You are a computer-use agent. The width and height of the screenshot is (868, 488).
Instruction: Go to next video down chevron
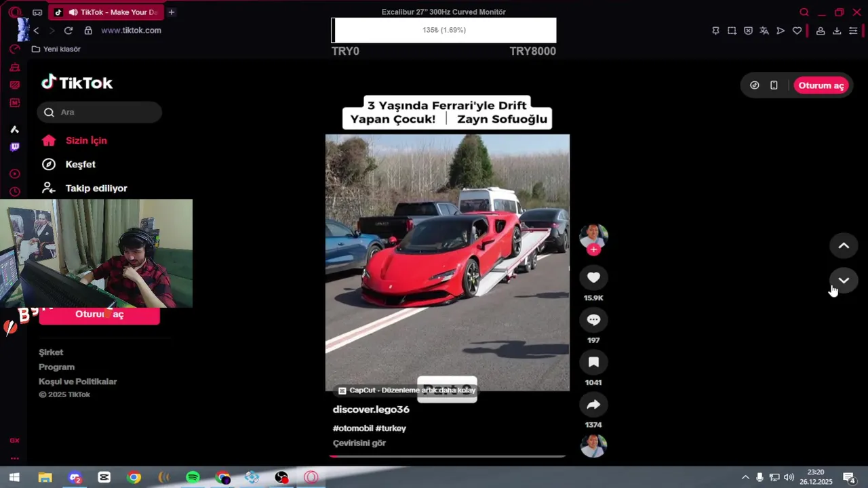(x=844, y=280)
